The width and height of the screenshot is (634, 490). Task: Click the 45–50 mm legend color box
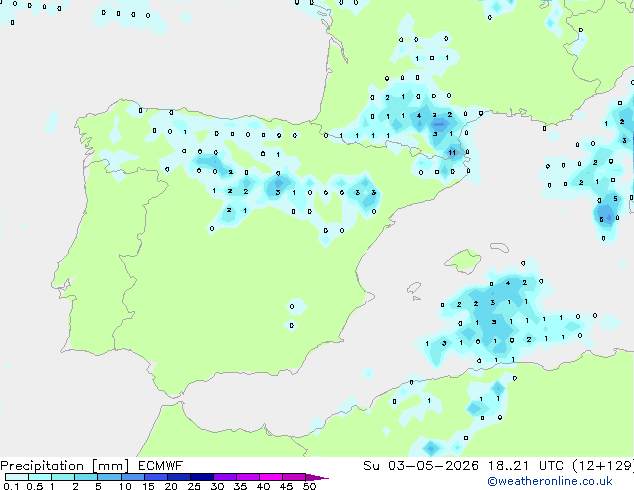[294, 477]
